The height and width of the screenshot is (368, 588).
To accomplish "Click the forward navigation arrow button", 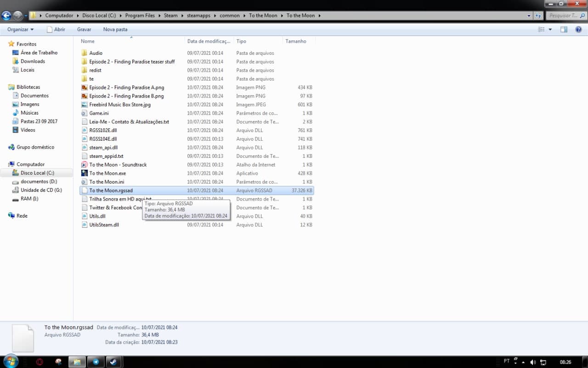I will 17,16.
